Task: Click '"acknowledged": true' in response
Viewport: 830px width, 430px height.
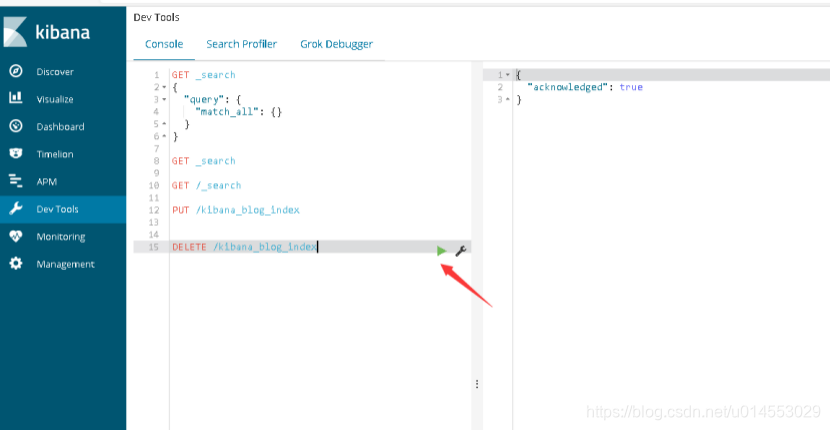Action: [585, 87]
